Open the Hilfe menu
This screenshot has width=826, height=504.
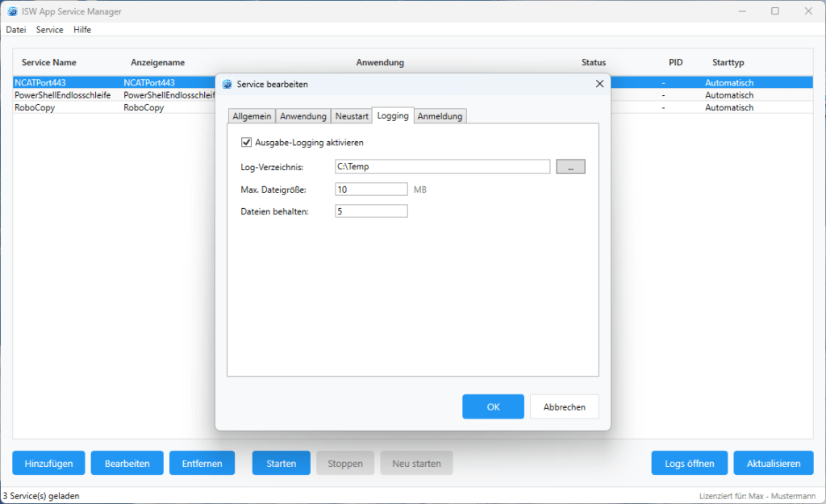tap(81, 29)
